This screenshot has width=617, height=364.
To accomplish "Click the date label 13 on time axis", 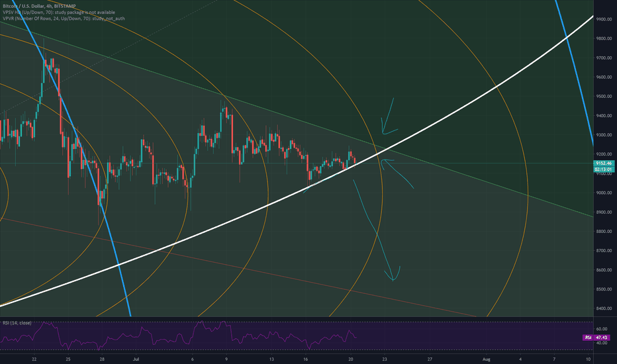I will pyautogui.click(x=271, y=359).
